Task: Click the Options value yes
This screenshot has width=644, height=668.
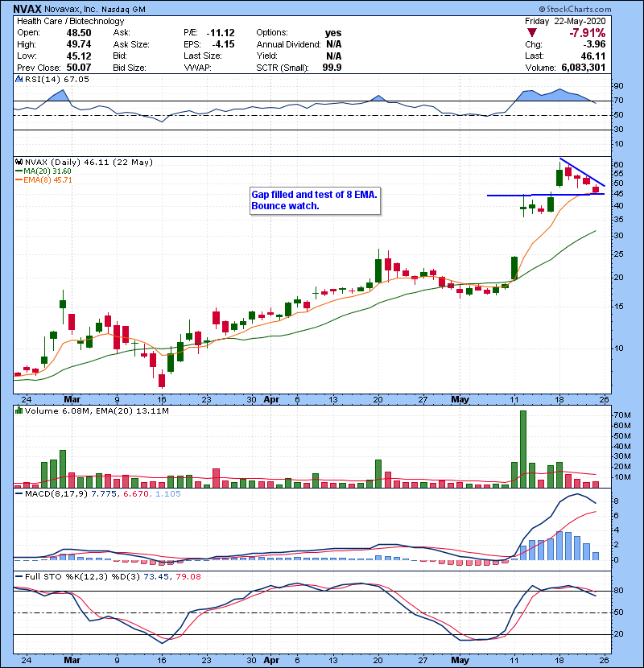Action: (x=333, y=33)
